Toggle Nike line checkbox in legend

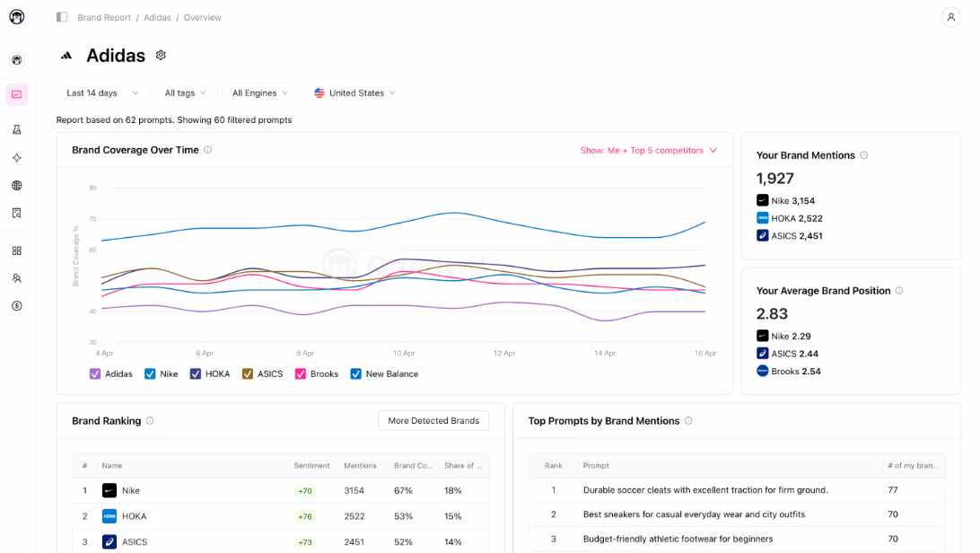pyautogui.click(x=150, y=373)
